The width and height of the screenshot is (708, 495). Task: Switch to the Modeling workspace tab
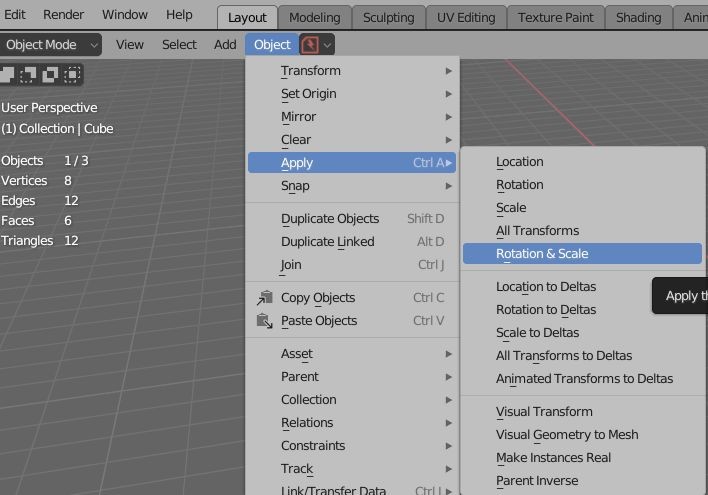coord(315,18)
